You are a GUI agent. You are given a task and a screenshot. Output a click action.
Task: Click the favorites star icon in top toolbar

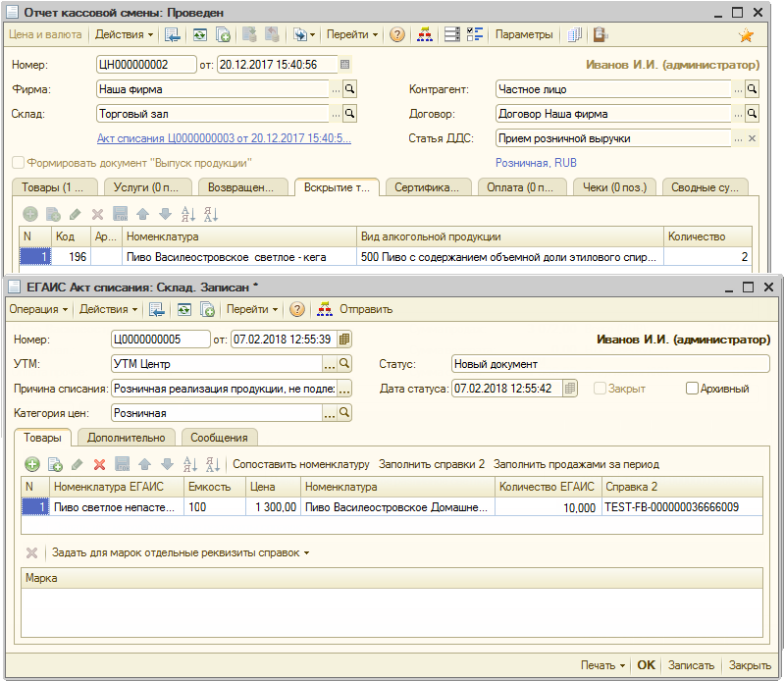pos(746,35)
